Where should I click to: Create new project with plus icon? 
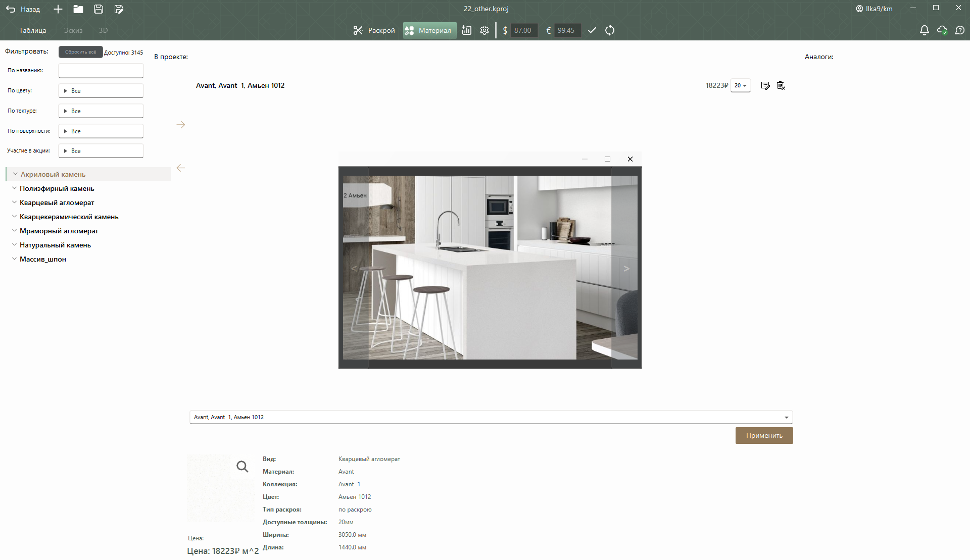pyautogui.click(x=58, y=9)
